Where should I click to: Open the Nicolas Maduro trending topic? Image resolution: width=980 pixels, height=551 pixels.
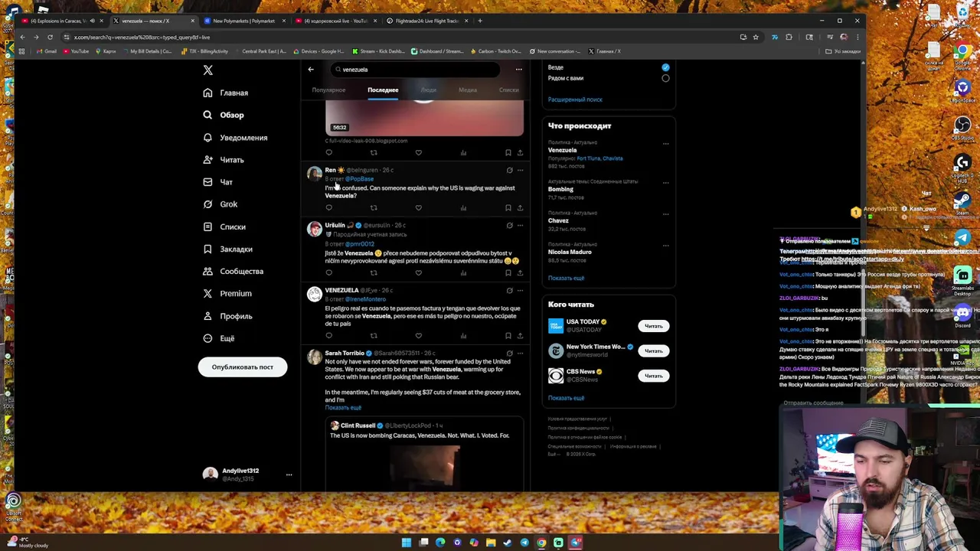(570, 252)
